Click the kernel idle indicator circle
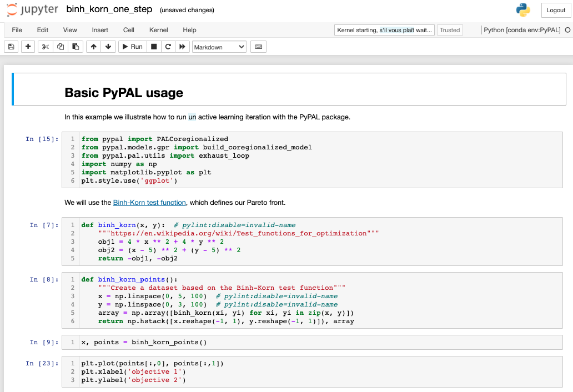The width and height of the screenshot is (573, 392). [x=567, y=30]
